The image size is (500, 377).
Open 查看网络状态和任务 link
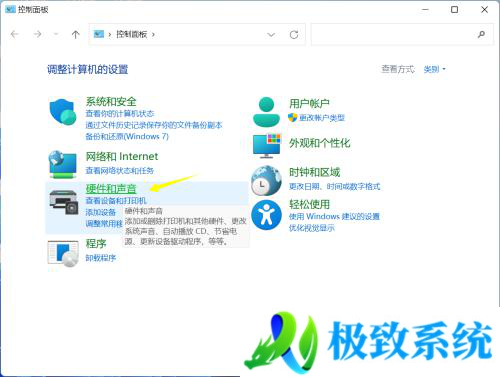120,171
